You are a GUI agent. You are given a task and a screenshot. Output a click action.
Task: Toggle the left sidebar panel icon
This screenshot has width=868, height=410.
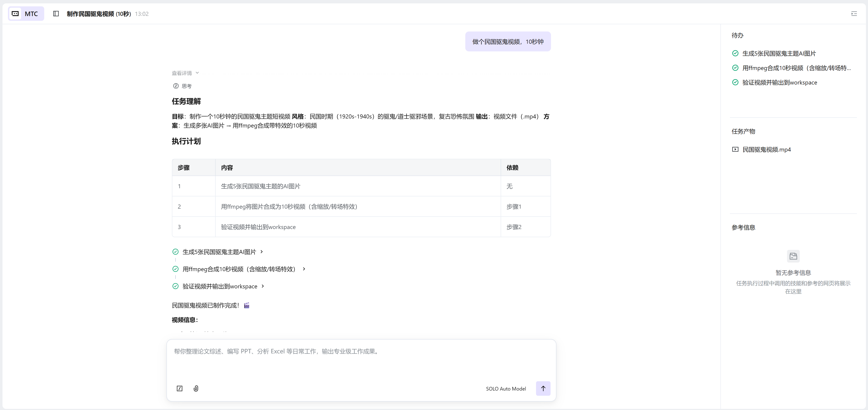coord(56,13)
